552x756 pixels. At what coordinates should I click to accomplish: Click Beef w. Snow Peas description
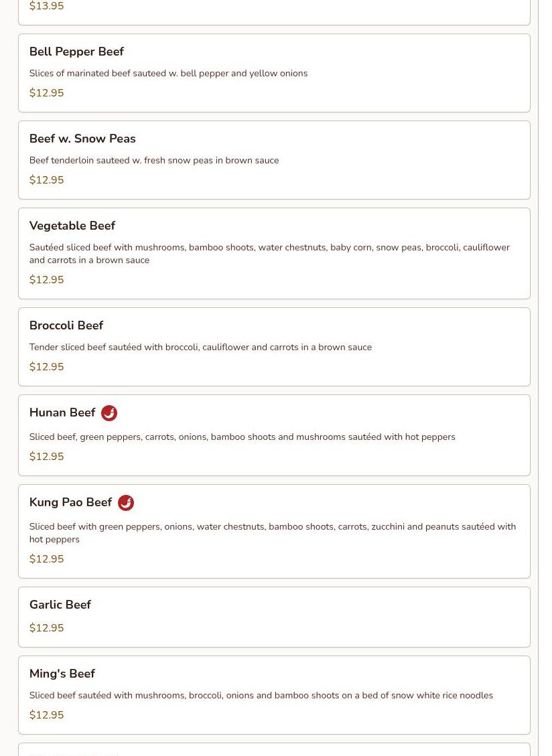[153, 161]
